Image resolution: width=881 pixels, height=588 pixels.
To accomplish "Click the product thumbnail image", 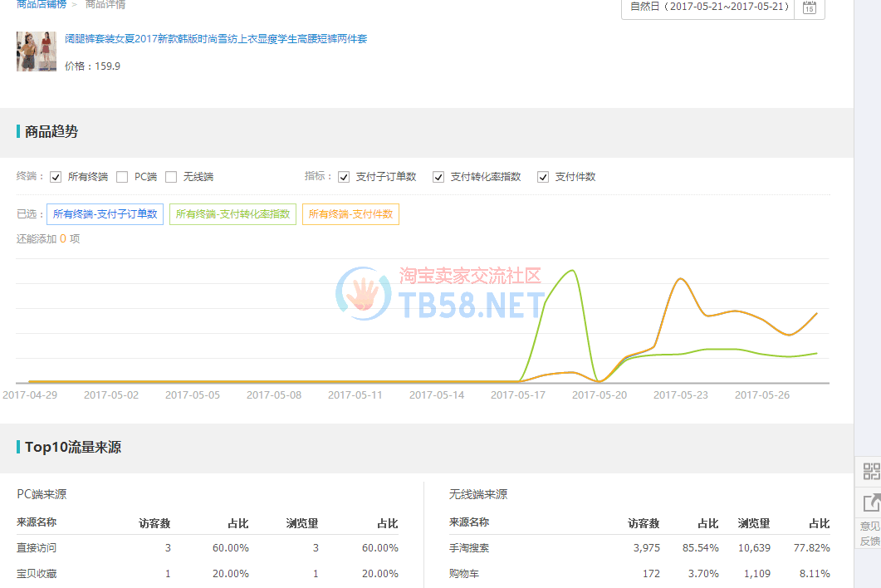I will [x=37, y=51].
